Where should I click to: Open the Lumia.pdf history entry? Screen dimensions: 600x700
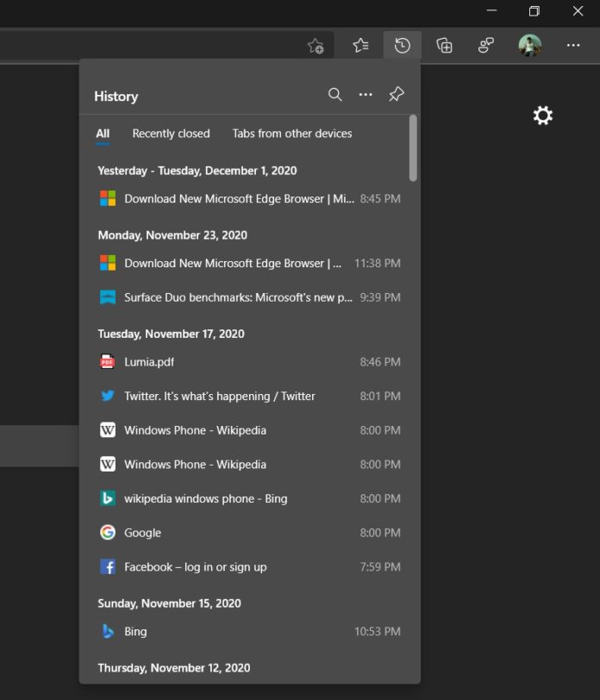(151, 362)
